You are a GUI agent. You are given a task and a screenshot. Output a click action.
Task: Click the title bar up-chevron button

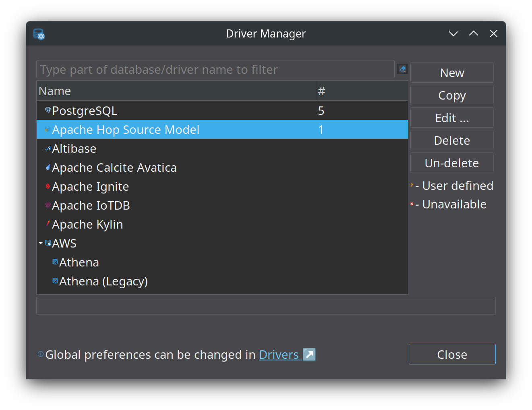[474, 33]
